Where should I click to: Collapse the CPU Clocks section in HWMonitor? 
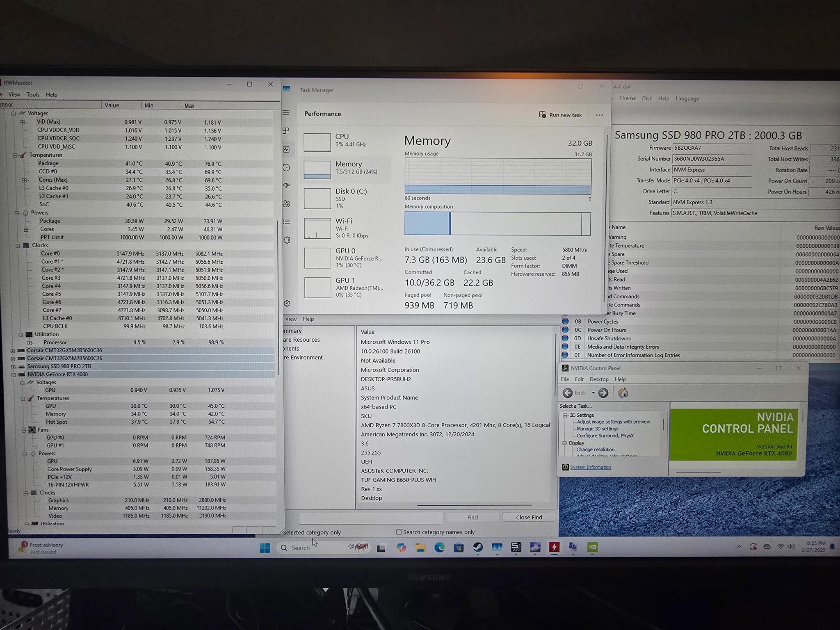click(18, 246)
